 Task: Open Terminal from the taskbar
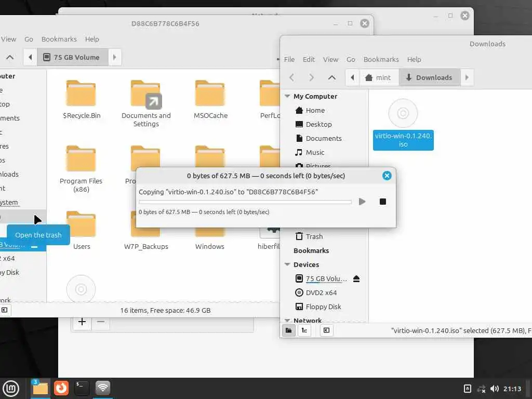click(82, 388)
